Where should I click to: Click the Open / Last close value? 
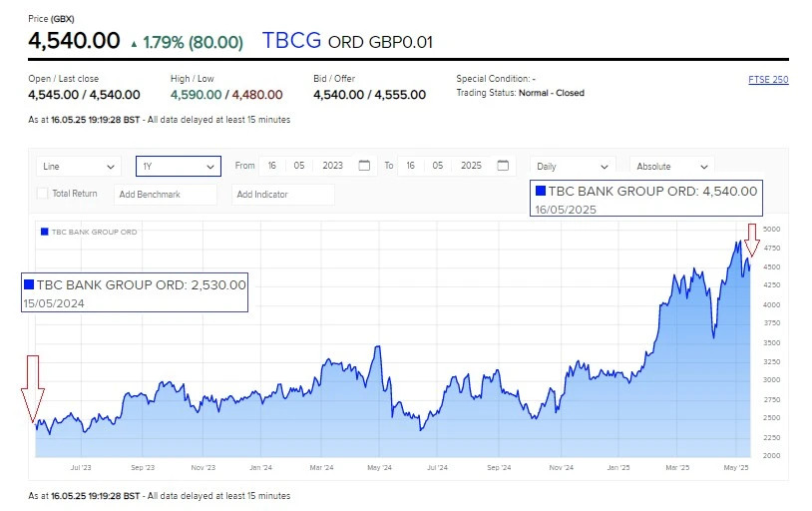84,95
